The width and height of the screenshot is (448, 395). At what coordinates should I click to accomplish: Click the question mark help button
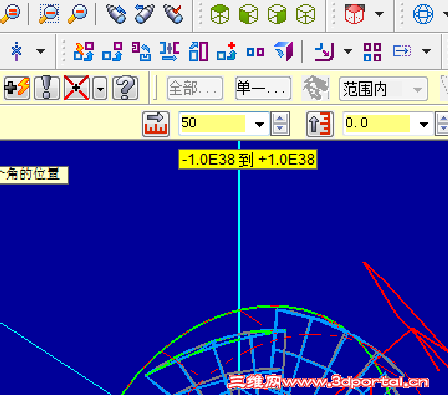[125, 88]
